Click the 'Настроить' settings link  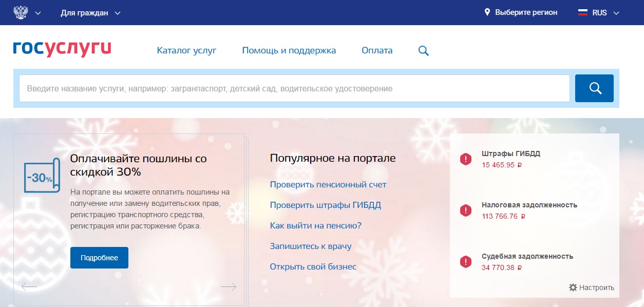(x=597, y=287)
